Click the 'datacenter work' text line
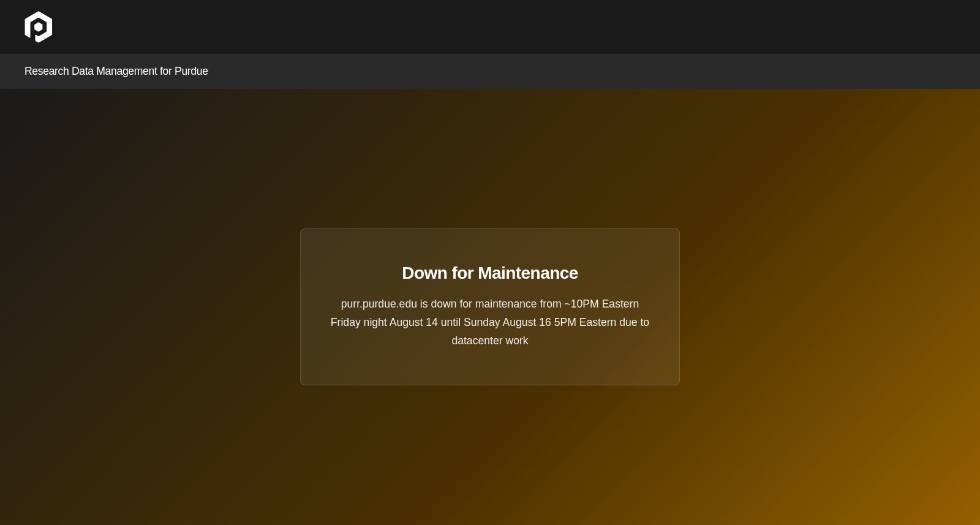 (x=490, y=341)
